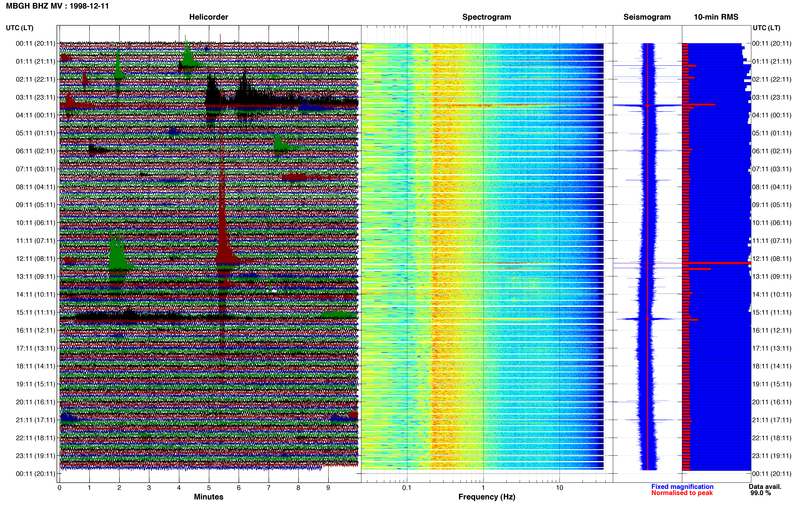Click left axis label "06:11 (02:11)"

tap(35, 151)
